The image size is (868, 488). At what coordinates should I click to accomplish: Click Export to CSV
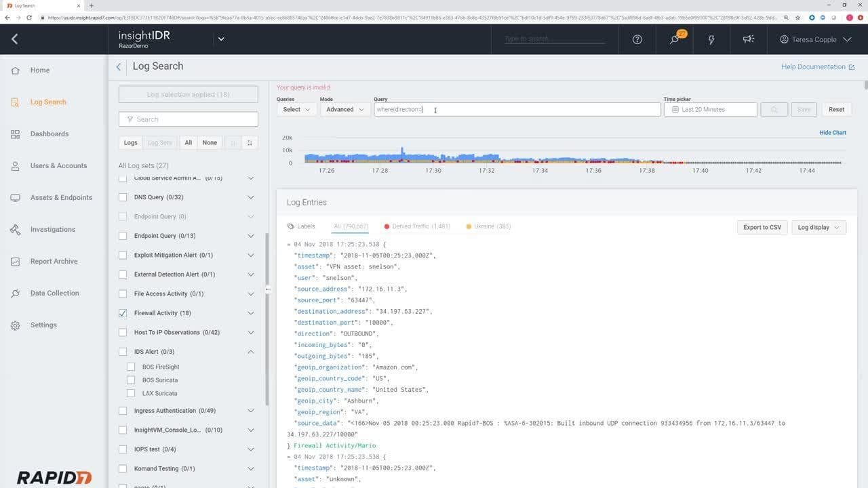(x=762, y=227)
